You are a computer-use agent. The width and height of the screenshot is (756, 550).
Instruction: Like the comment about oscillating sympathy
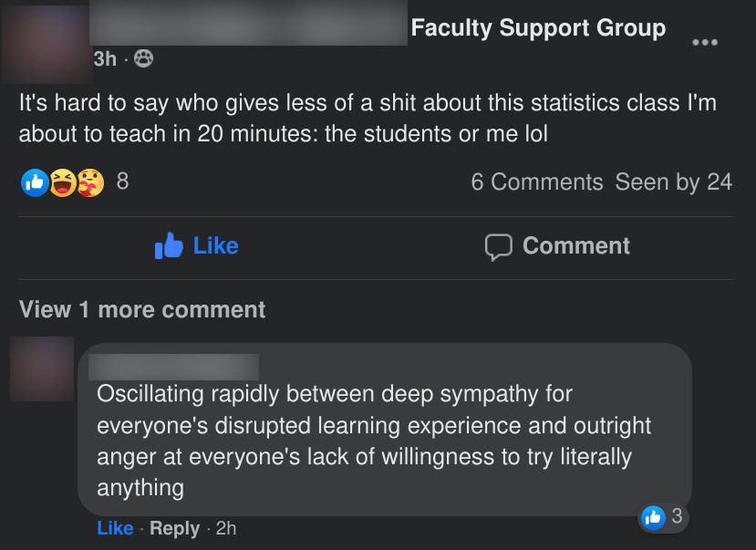pos(115,528)
